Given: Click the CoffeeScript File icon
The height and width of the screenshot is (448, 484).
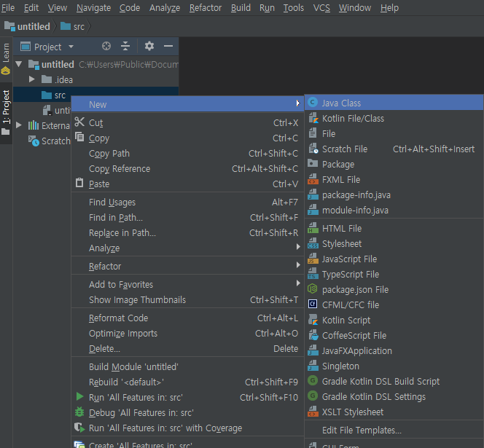Looking at the screenshot, I should coord(313,335).
